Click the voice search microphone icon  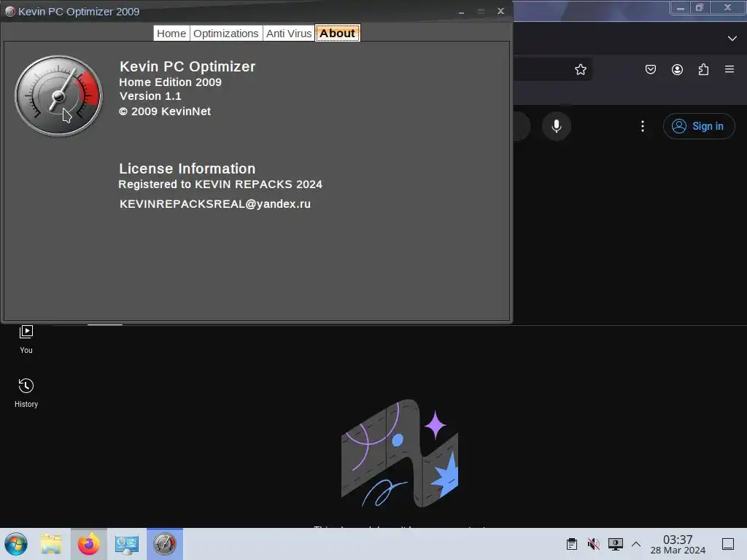point(557,126)
